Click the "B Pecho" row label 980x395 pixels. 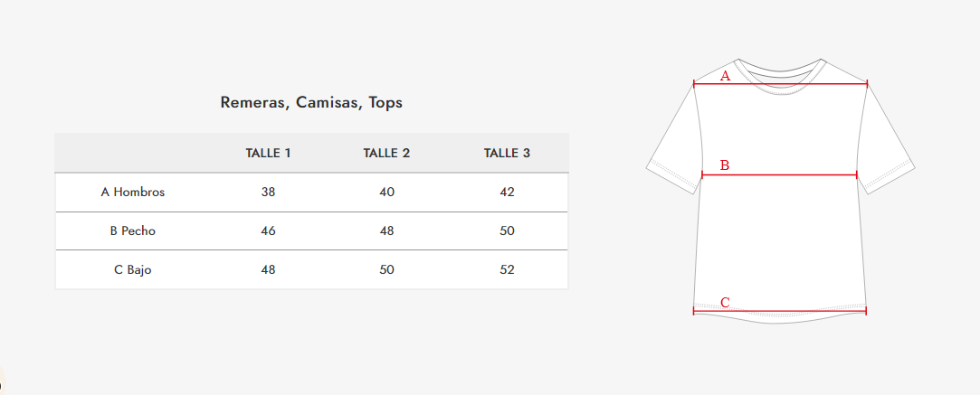tap(133, 230)
